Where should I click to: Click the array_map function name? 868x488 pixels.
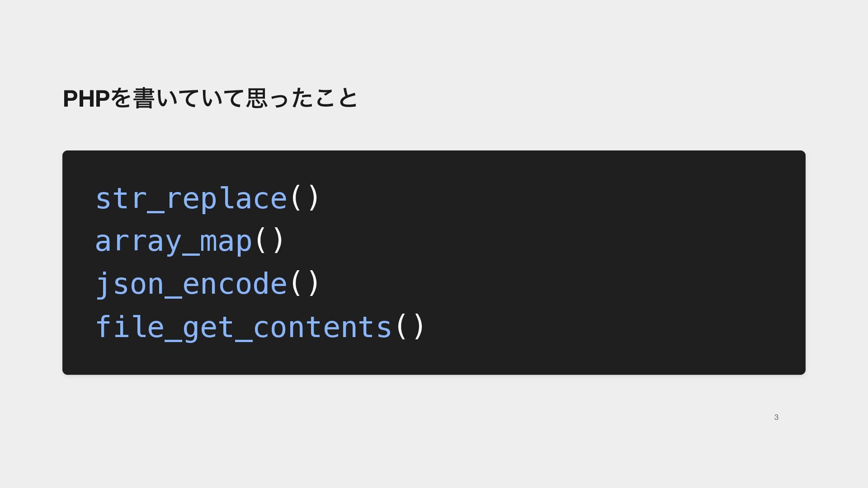174,241
